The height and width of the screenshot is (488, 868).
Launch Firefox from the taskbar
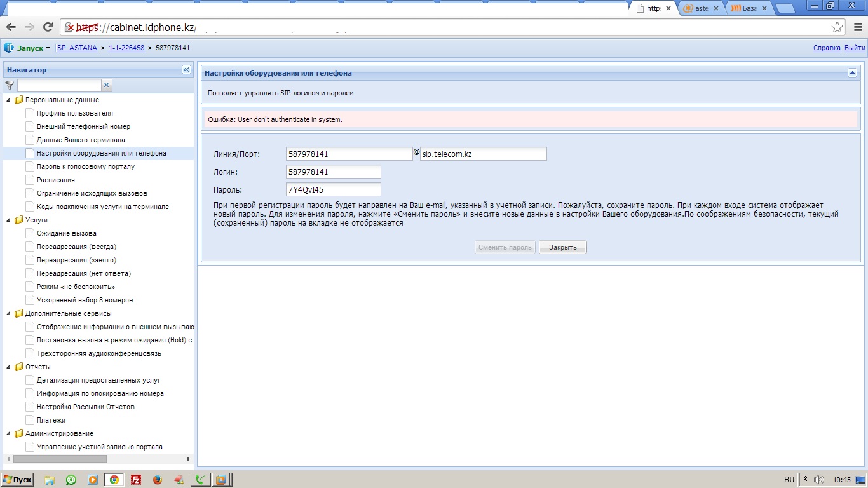[x=158, y=480]
